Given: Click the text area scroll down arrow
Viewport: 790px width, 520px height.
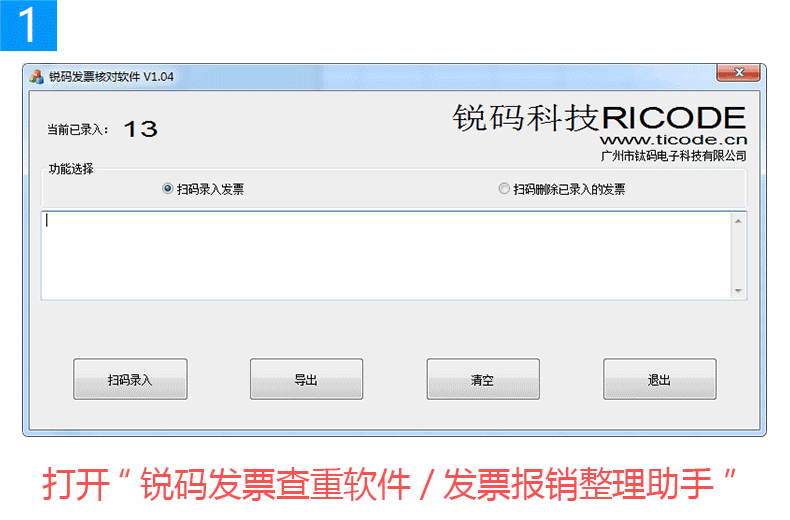Looking at the screenshot, I should point(738,291).
